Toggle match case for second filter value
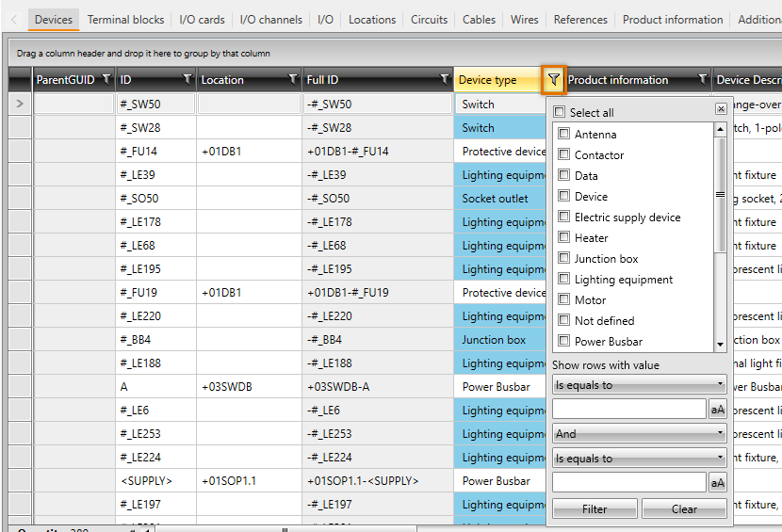 click(x=717, y=483)
